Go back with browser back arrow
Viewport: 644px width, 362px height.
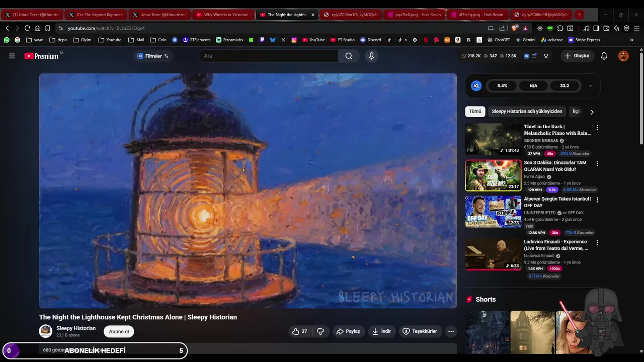7,28
